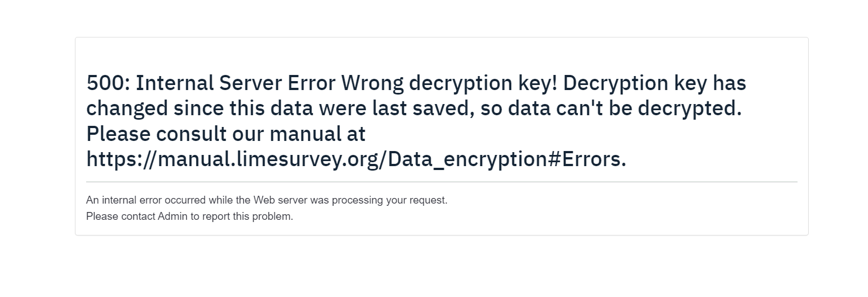The height and width of the screenshot is (297, 868).
Task: Click the "#Errors." anchor part of the URL
Action: click(x=586, y=159)
